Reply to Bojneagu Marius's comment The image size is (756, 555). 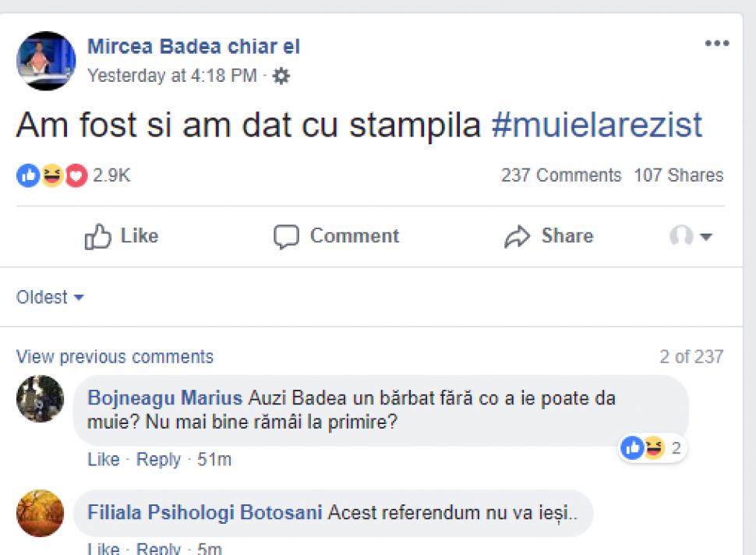[158, 460]
